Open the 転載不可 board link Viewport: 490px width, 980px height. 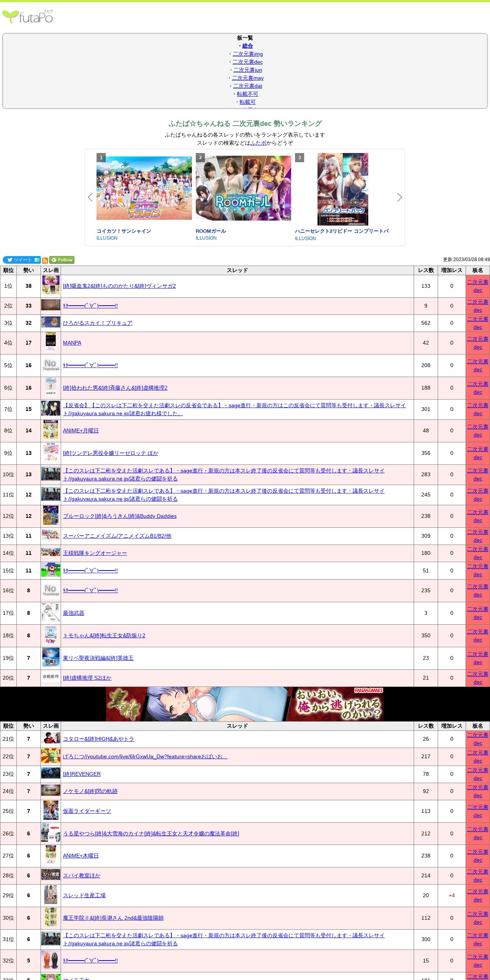point(248,94)
